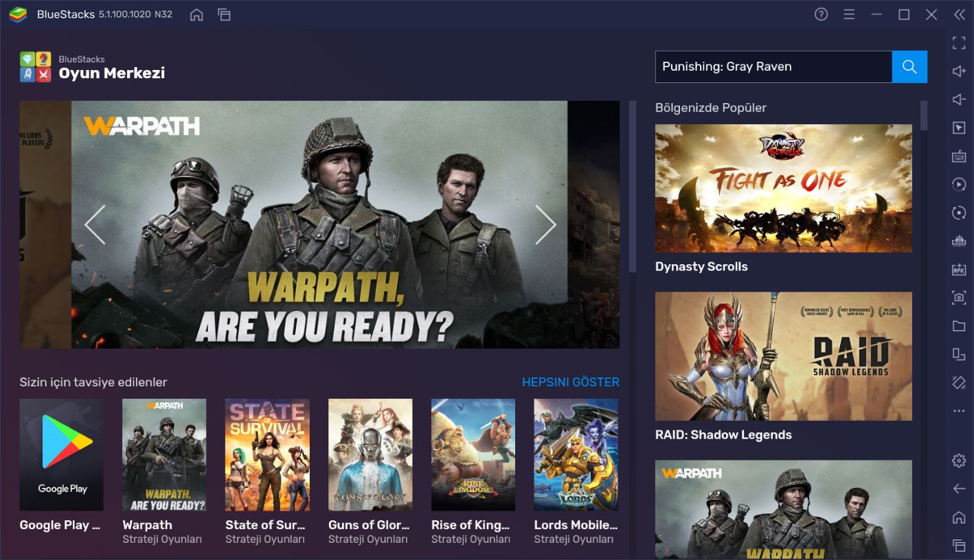Show previous banner with left arrow
The height and width of the screenshot is (560, 974).
click(95, 224)
